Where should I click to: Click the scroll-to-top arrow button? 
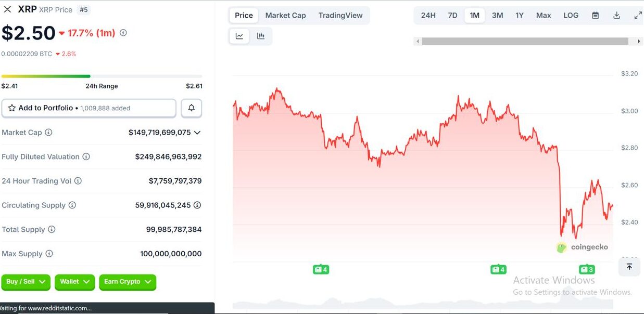629,267
